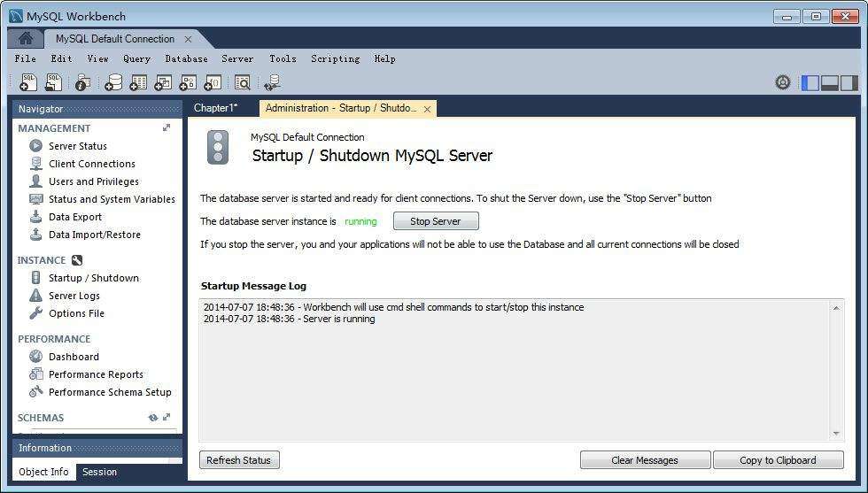Click the Copy to Clipboard button
The image size is (868, 493).
(x=778, y=460)
